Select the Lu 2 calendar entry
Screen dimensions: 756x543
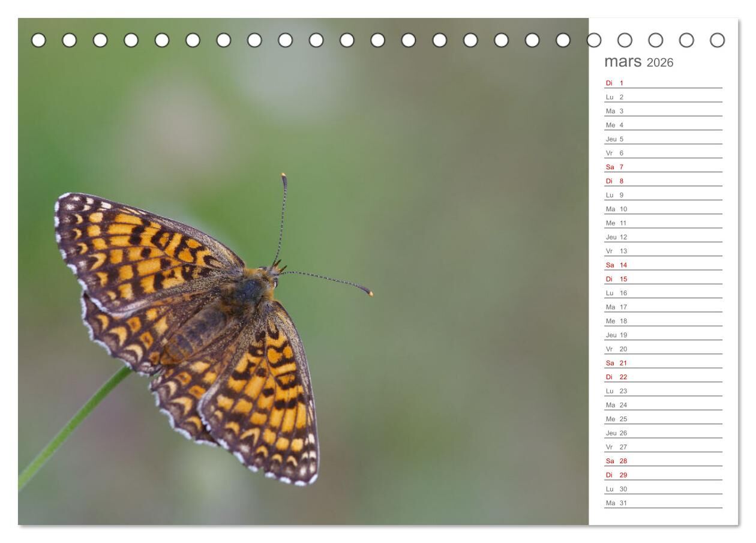pyautogui.click(x=663, y=97)
